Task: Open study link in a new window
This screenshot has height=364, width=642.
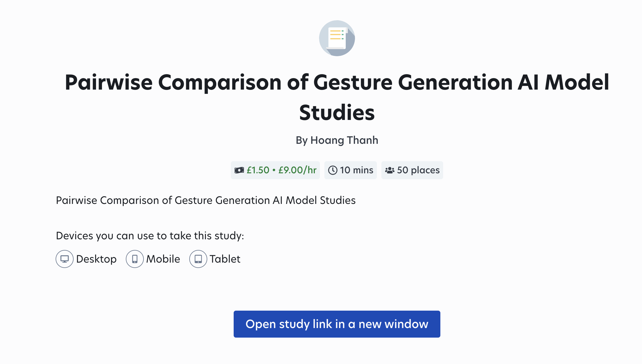Action: point(337,324)
